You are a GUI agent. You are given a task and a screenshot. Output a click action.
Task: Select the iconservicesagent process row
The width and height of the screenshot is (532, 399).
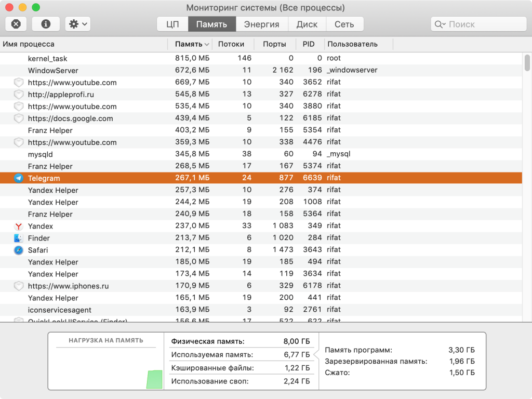pyautogui.click(x=261, y=310)
